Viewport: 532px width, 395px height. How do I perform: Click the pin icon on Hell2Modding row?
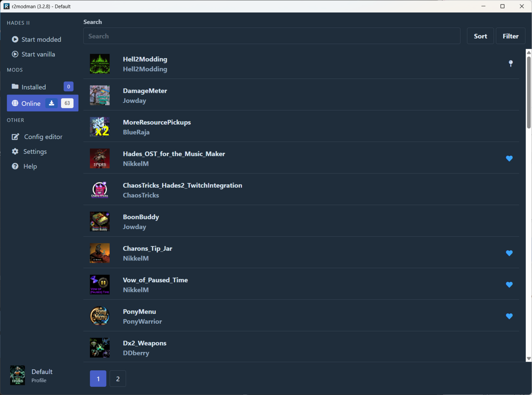pyautogui.click(x=511, y=63)
